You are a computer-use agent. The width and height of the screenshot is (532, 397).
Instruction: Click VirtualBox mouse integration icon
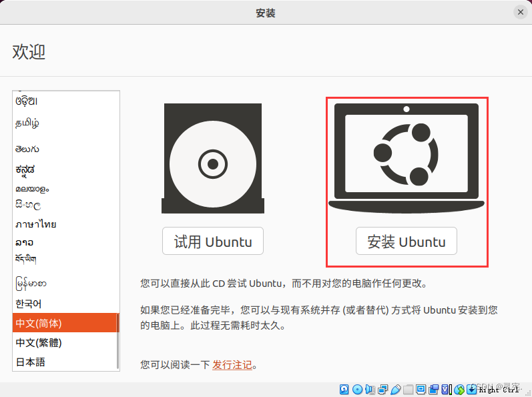pyautogui.click(x=459, y=390)
